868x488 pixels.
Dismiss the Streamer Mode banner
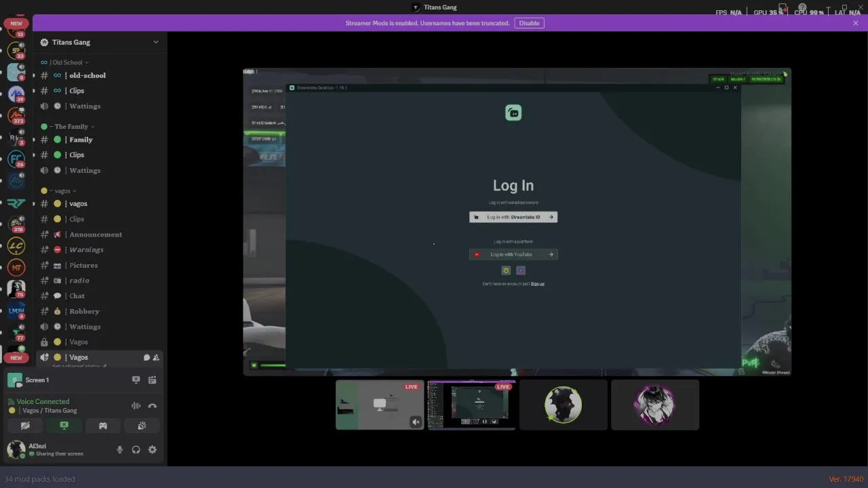click(x=856, y=23)
